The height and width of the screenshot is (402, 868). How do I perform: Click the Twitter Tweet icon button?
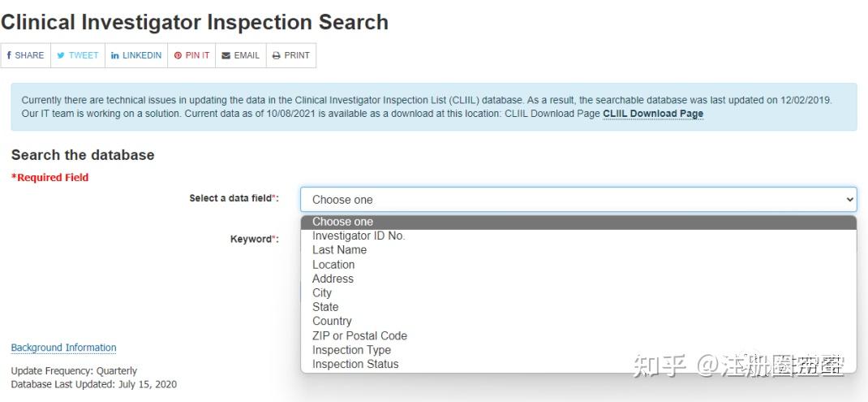(x=61, y=55)
